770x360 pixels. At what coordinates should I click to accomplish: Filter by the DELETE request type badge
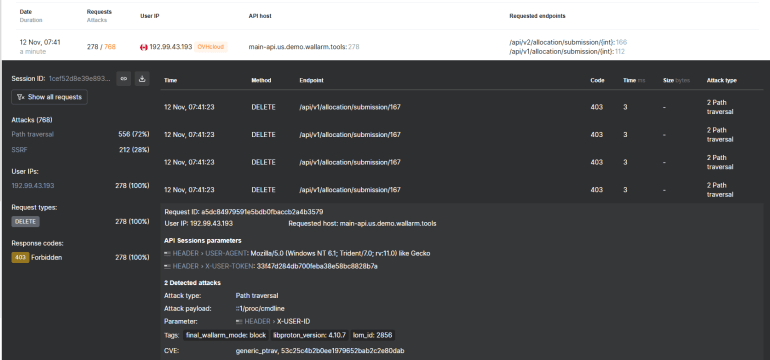coord(26,222)
